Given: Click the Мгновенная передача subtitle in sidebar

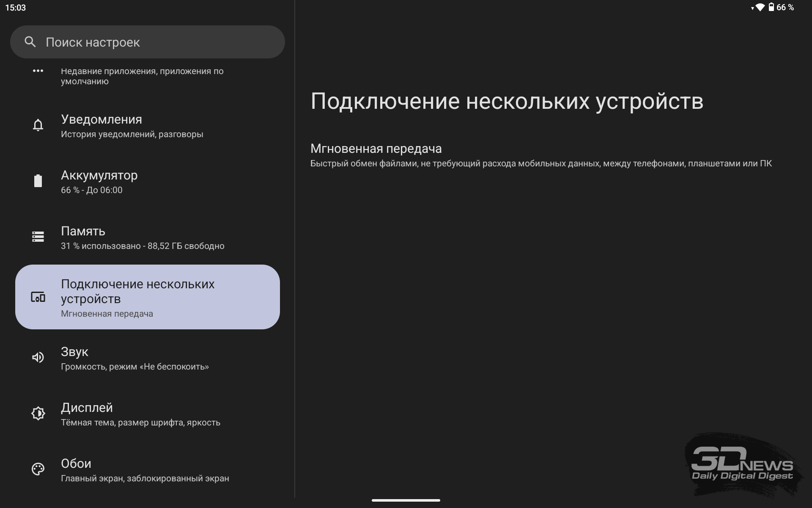Looking at the screenshot, I should 107,314.
